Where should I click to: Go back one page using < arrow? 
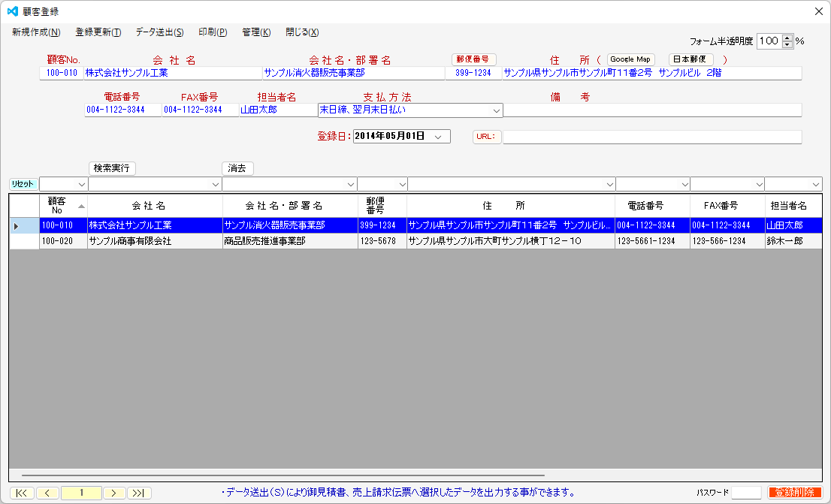coord(47,493)
